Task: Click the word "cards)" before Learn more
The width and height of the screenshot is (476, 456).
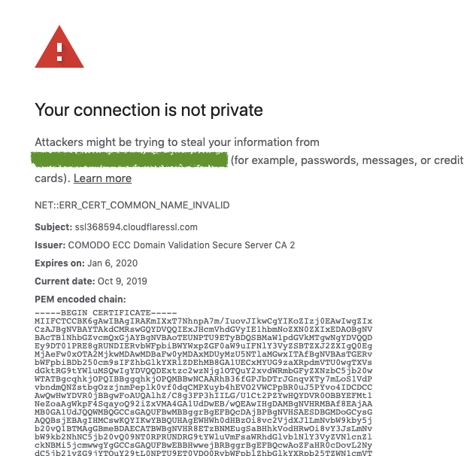Action: (x=52, y=178)
